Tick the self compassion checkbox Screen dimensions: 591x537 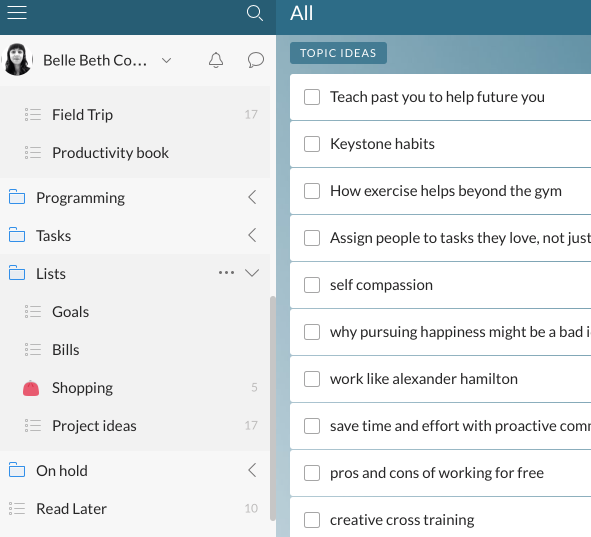312,285
